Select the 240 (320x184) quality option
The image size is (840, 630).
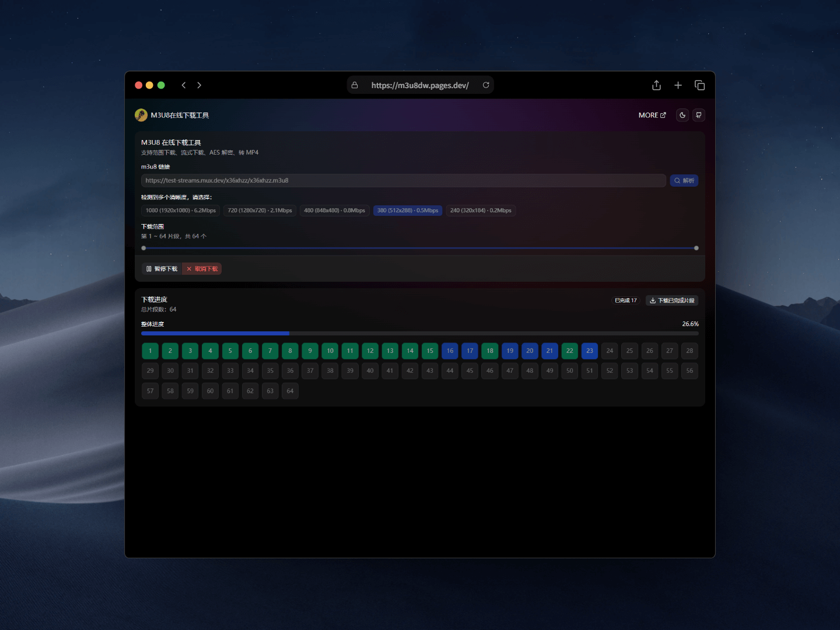[481, 210]
